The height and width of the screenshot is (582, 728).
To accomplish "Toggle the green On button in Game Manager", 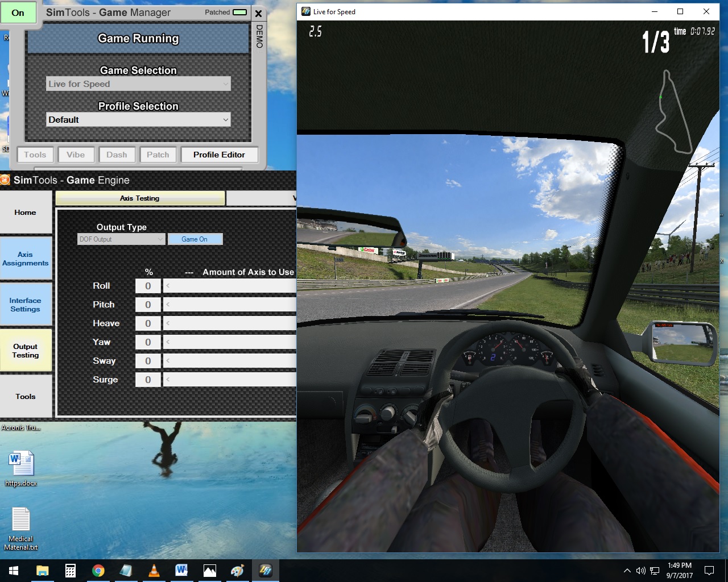I will click(18, 13).
